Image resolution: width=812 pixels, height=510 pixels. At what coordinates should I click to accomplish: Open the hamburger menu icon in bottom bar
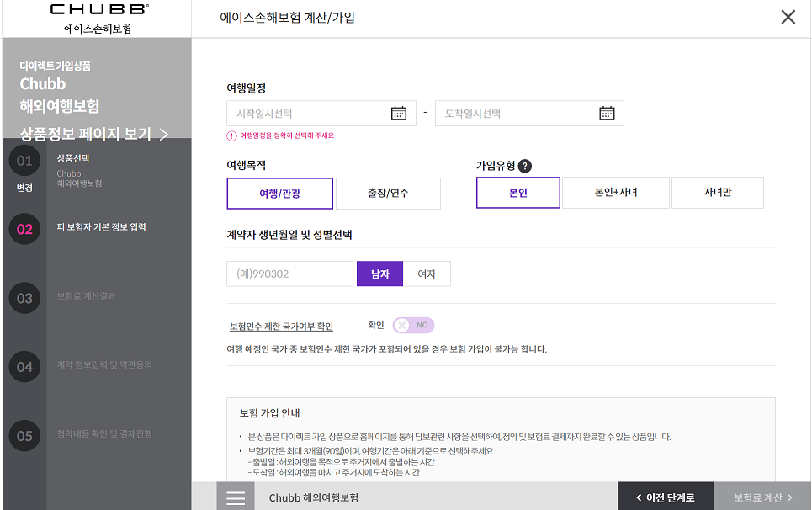[x=236, y=497]
